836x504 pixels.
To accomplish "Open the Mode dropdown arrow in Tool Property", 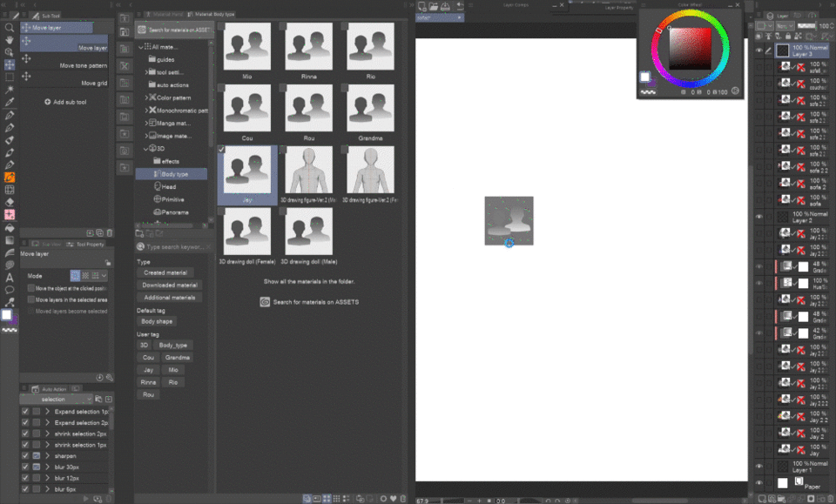I will pyautogui.click(x=104, y=275).
